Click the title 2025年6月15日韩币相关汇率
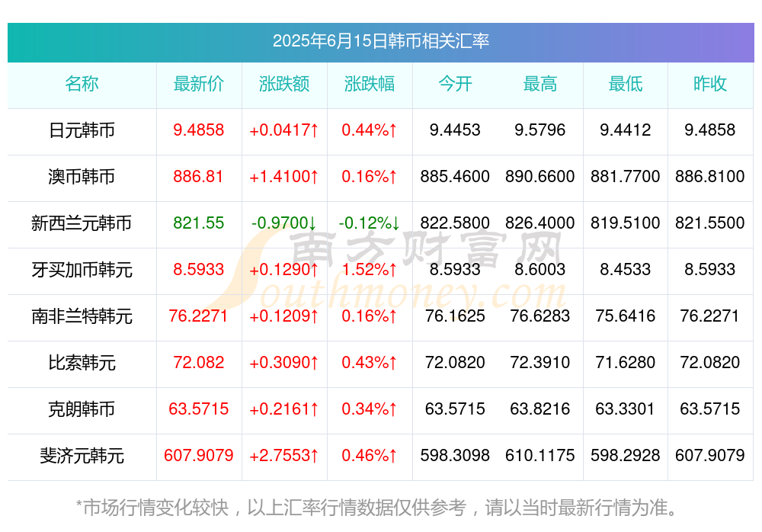Image resolution: width=762 pixels, height=532 pixels. point(380,41)
